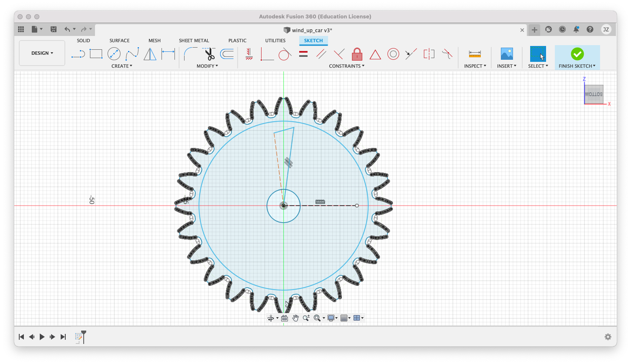The width and height of the screenshot is (631, 364).
Task: Select the sketch Mirror tool
Action: (x=150, y=54)
